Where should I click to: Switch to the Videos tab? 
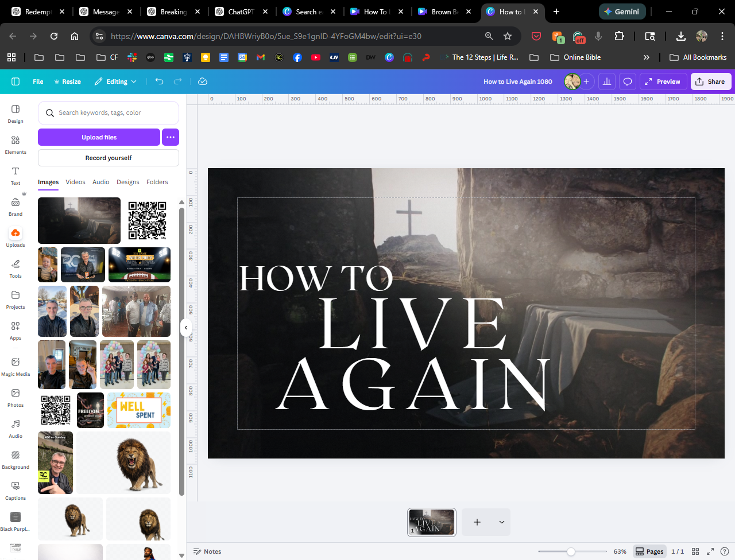pos(75,182)
